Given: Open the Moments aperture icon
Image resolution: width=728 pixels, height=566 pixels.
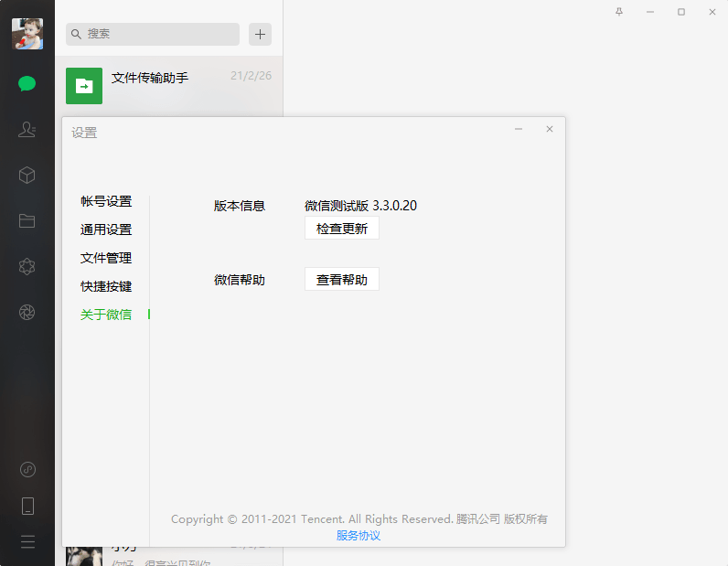Looking at the screenshot, I should [x=27, y=313].
